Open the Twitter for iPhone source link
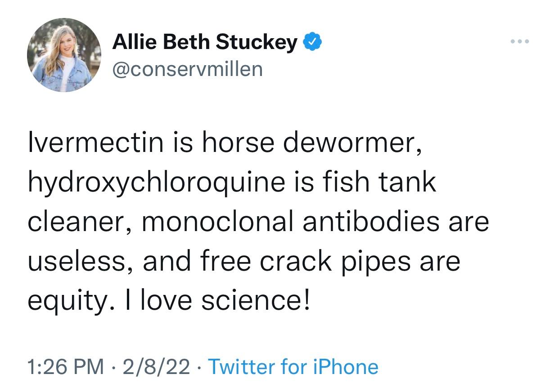Screen dimensions: 559x392 [x=293, y=367]
